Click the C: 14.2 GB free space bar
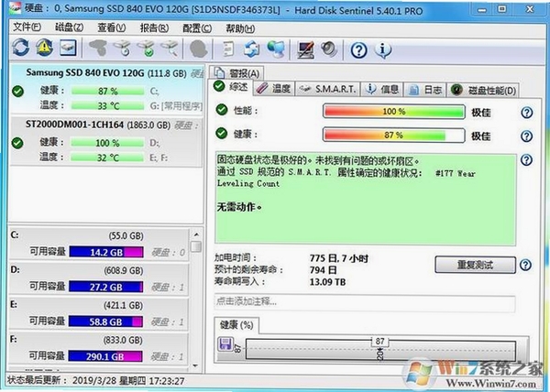This screenshot has width=550, height=392. (106, 252)
